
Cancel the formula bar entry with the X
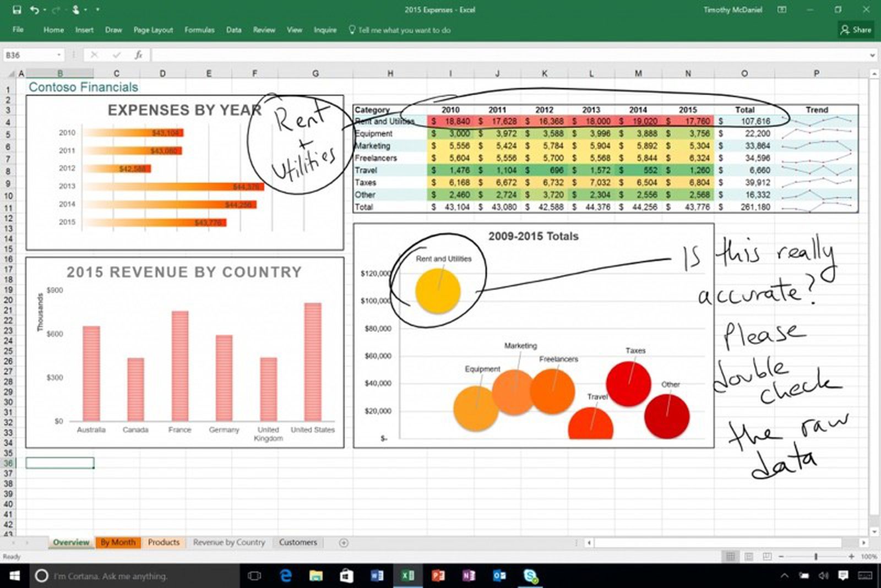pos(94,55)
